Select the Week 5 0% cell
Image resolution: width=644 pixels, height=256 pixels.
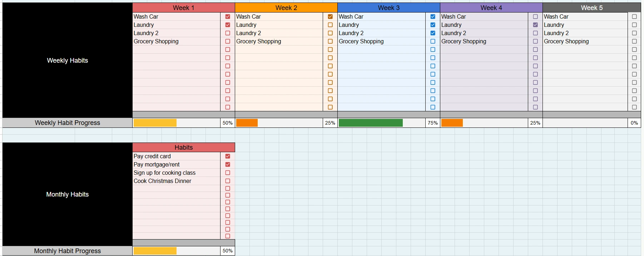(634, 123)
